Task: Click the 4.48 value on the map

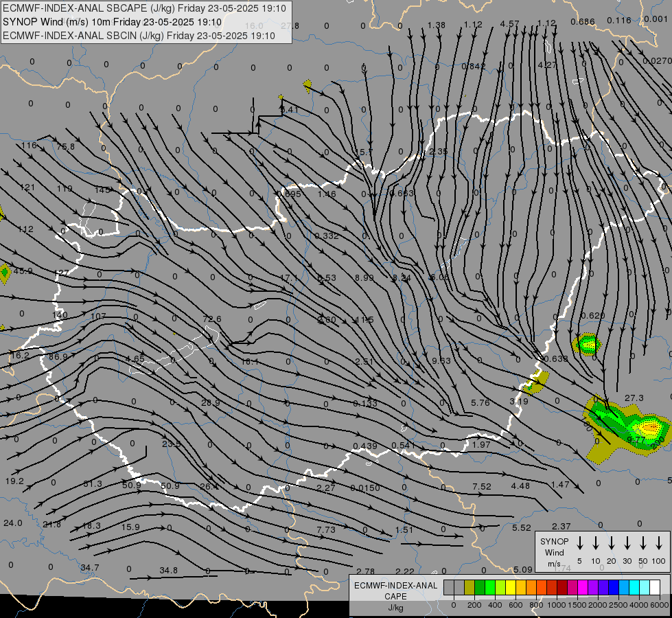Action: pos(521,486)
